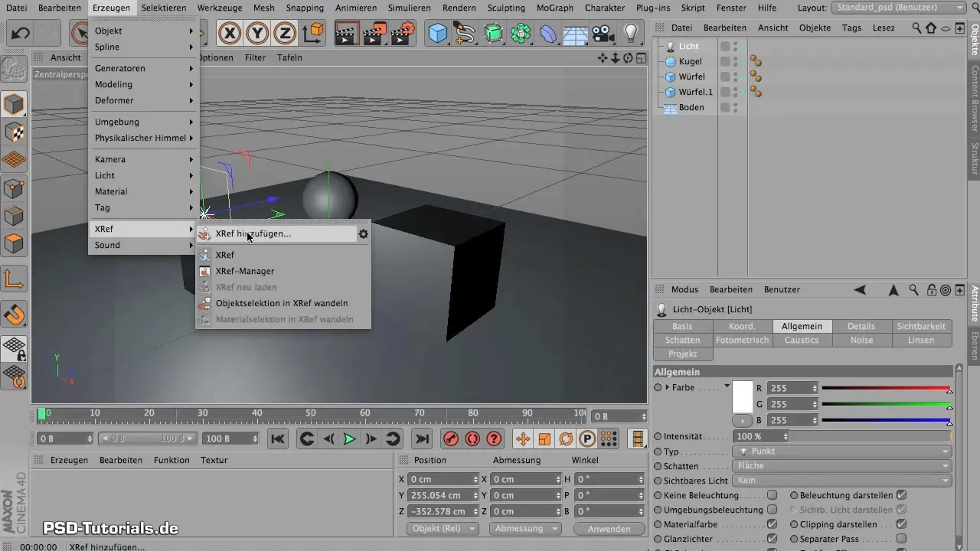The image size is (980, 551).
Task: Click the light bulb icon
Action: (631, 33)
